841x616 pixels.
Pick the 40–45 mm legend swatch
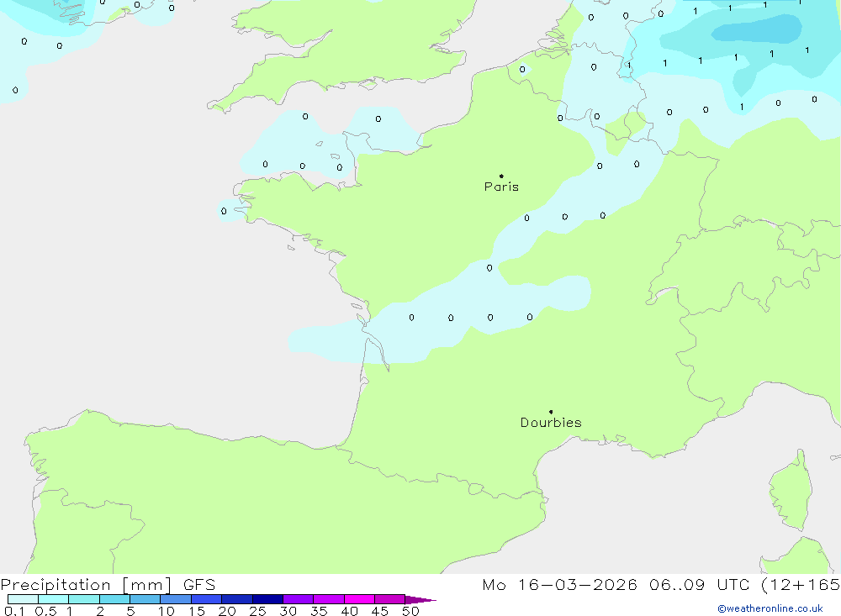tap(359, 599)
